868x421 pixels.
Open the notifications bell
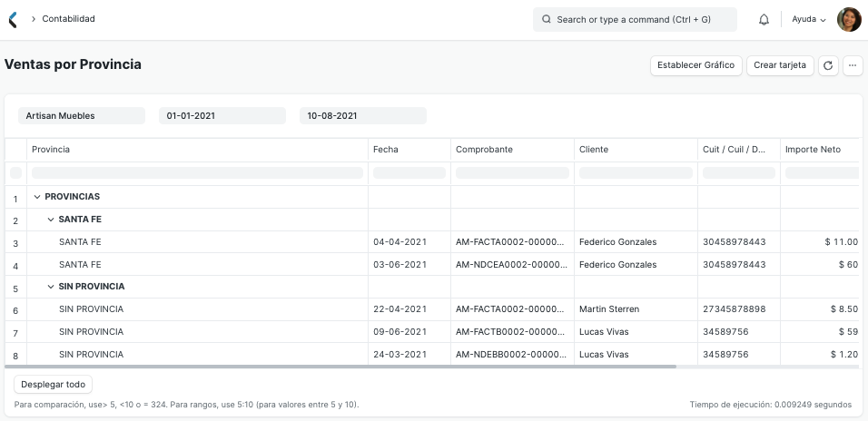pyautogui.click(x=764, y=19)
